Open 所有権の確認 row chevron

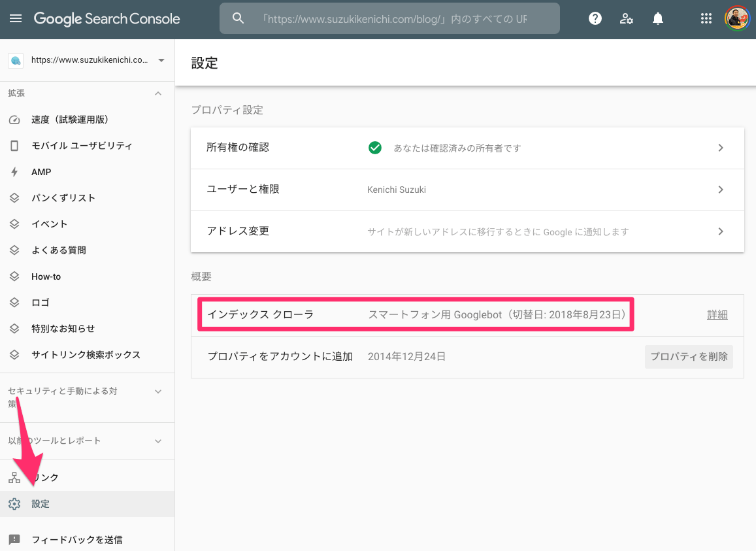point(720,148)
